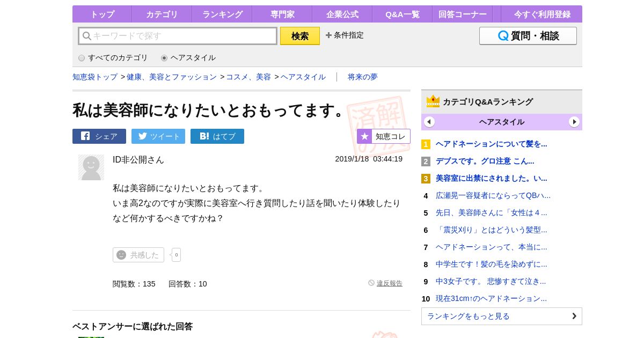Open 今すぐ利用登録 nav tab
Screen dimensions: 644x338
(541, 14)
